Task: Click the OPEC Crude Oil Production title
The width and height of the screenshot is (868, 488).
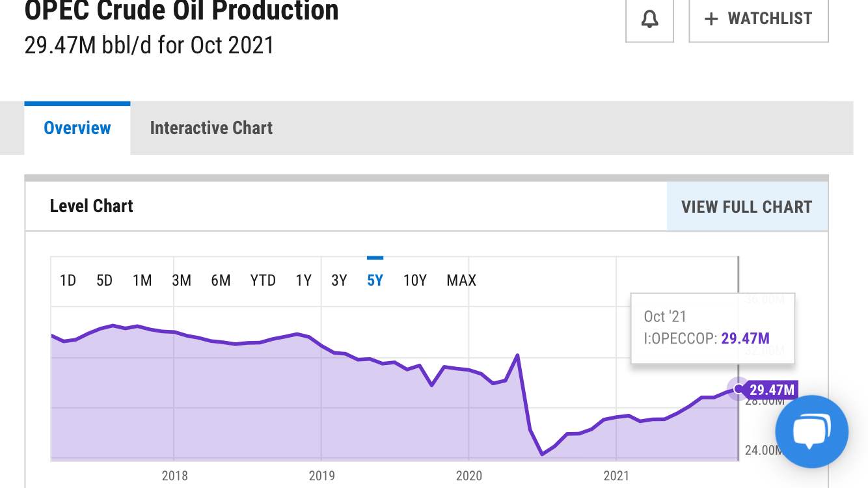Action: click(x=182, y=10)
